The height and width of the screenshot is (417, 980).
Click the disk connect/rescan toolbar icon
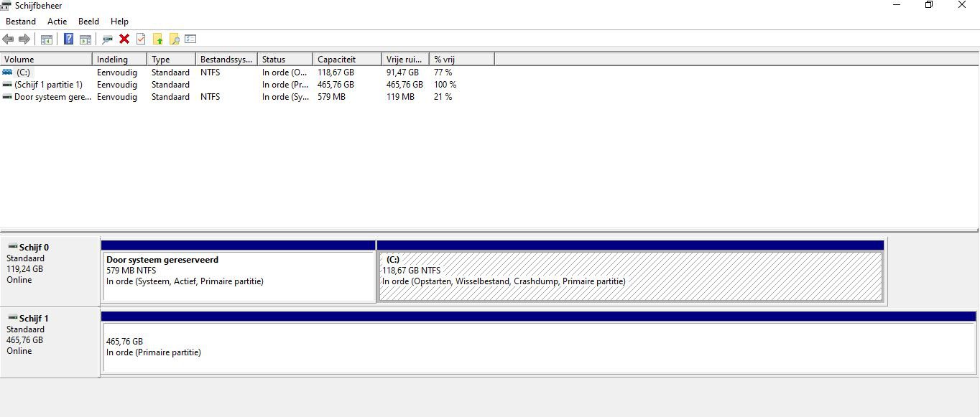coord(108,39)
